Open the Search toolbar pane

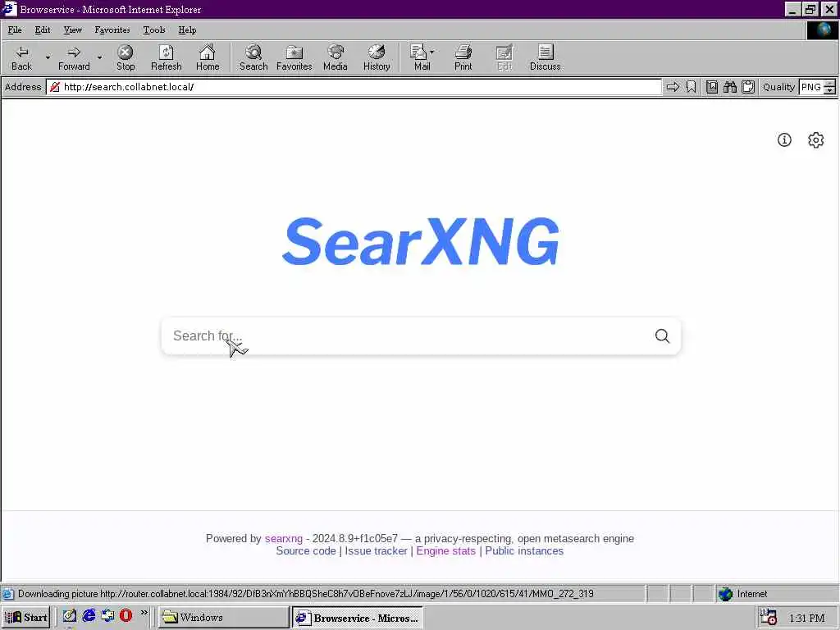[x=253, y=58]
